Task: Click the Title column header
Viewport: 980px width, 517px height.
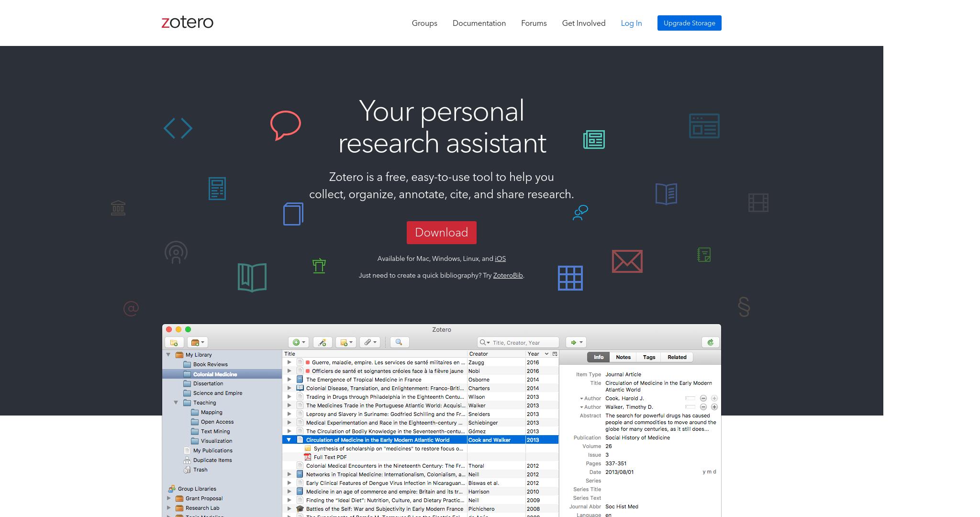Action: click(x=375, y=354)
